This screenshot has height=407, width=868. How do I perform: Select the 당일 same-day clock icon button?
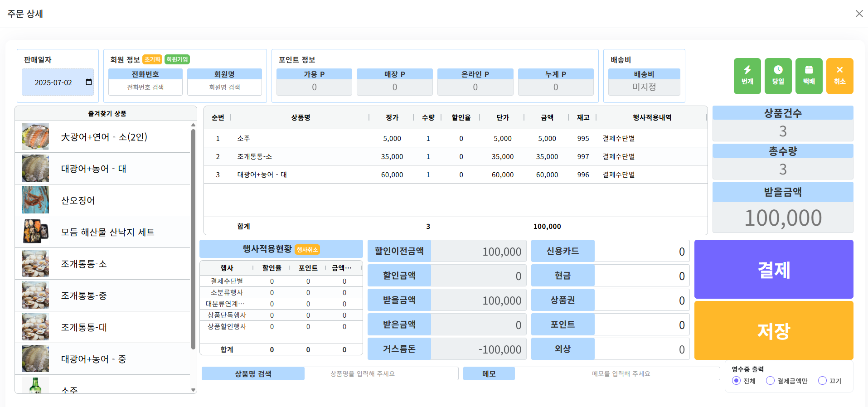click(778, 76)
